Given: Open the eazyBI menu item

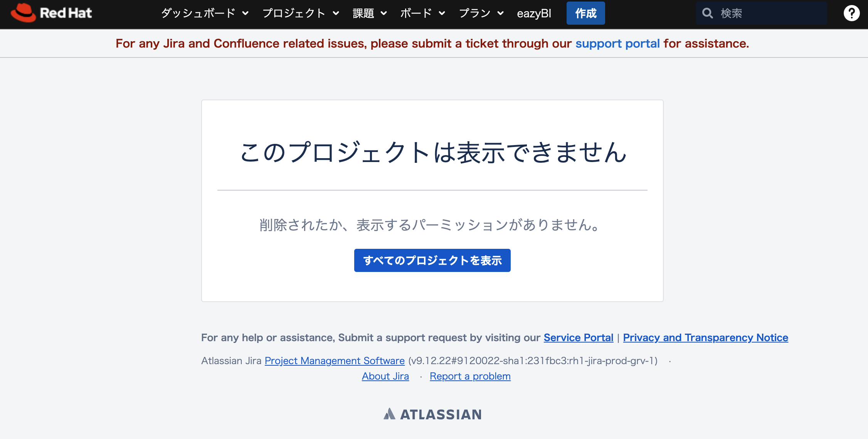Looking at the screenshot, I should click(x=534, y=14).
